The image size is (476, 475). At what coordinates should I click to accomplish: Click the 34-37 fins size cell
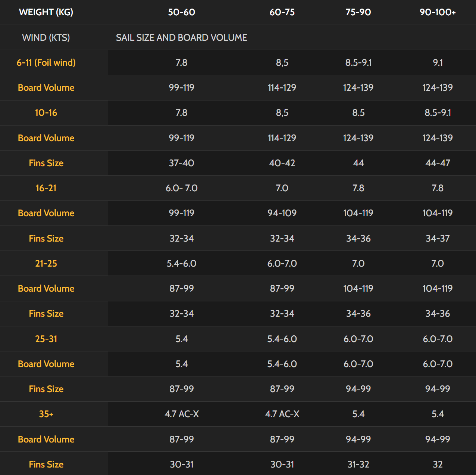(438, 239)
